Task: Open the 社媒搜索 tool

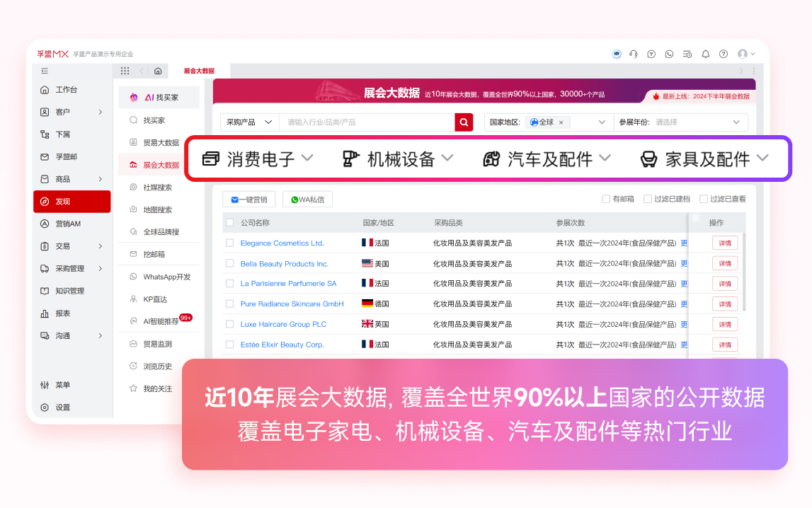Action: coord(157,187)
